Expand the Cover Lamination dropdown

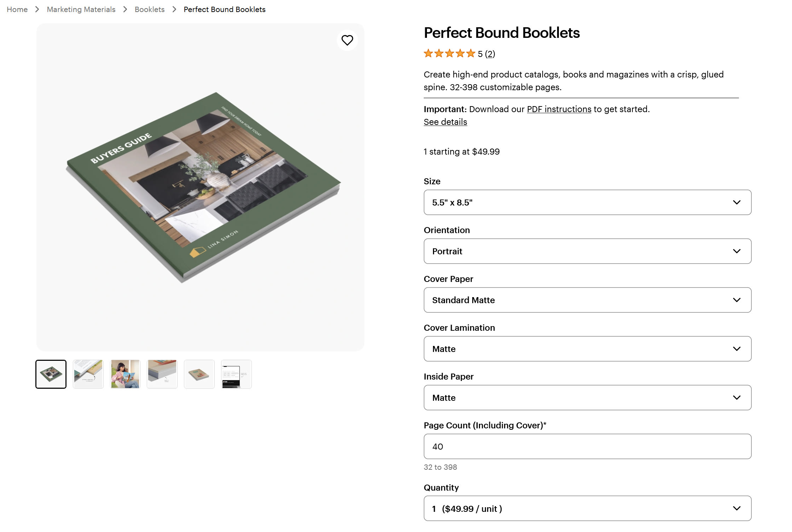pyautogui.click(x=587, y=349)
